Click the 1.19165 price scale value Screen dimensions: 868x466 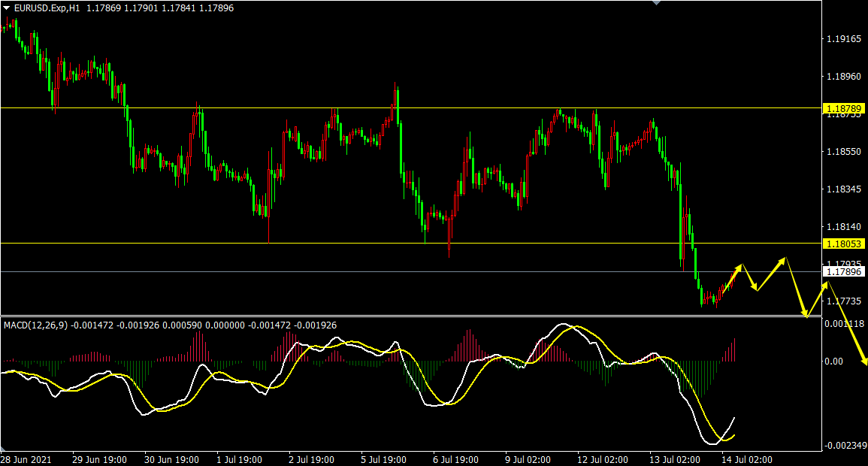[x=844, y=39]
